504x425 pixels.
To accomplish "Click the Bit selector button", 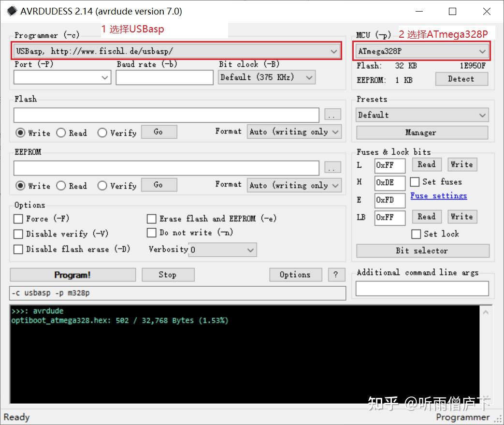I will 422,250.
